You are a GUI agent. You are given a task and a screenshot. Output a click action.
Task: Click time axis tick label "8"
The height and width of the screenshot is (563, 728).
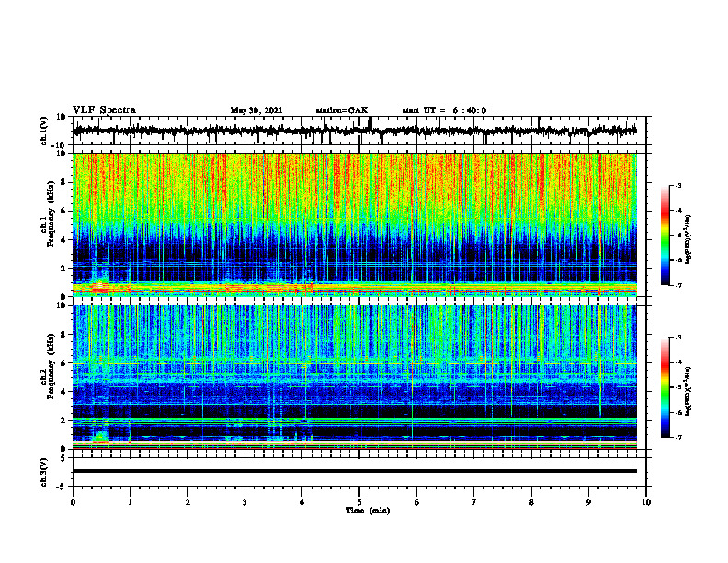pyautogui.click(x=531, y=502)
